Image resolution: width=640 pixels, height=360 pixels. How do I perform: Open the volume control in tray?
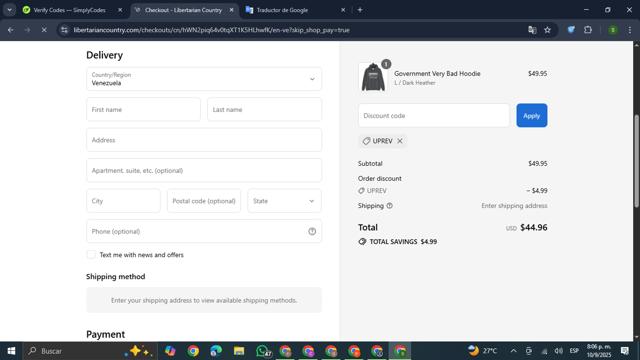coord(558,351)
